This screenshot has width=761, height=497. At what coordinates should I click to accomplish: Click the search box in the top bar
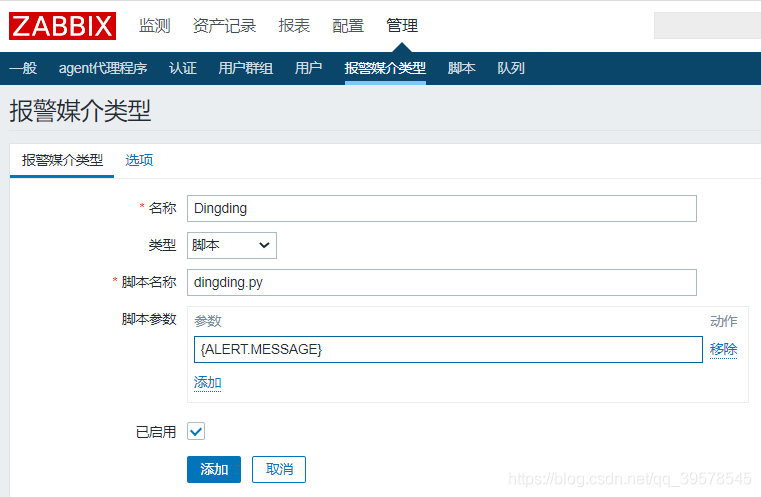[x=707, y=26]
